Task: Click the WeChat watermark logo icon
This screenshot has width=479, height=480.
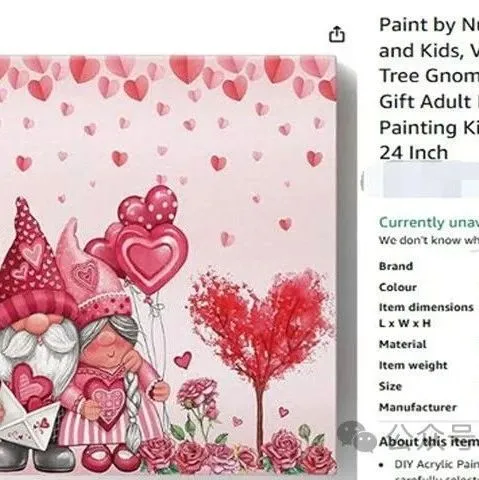Action: pos(357,437)
